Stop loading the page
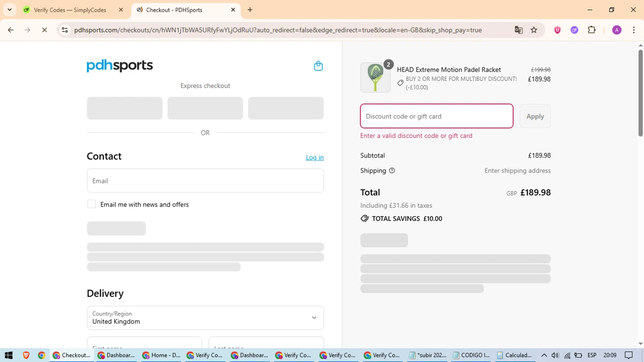Image resolution: width=644 pixels, height=362 pixels. [x=44, y=30]
